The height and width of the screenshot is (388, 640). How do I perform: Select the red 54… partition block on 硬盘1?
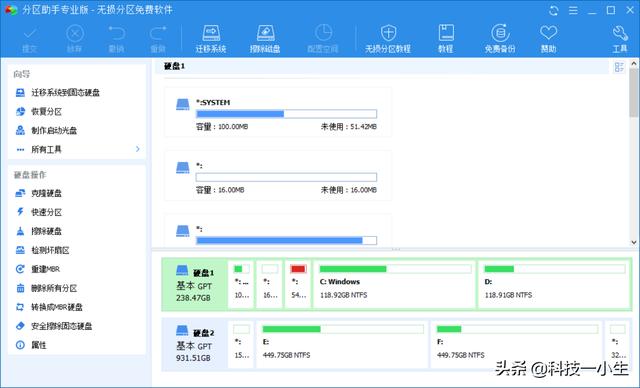pyautogui.click(x=298, y=285)
